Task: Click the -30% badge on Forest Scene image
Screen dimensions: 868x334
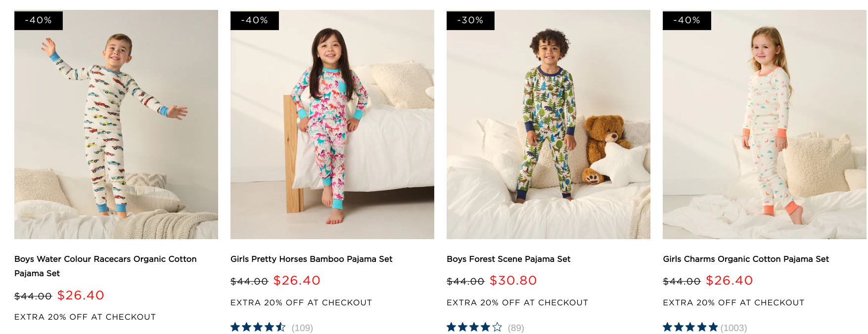Action: [470, 20]
